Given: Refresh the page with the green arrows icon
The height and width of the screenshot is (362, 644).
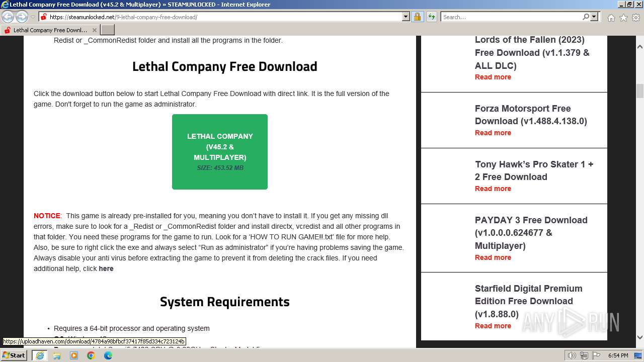Looking at the screenshot, I should [431, 17].
